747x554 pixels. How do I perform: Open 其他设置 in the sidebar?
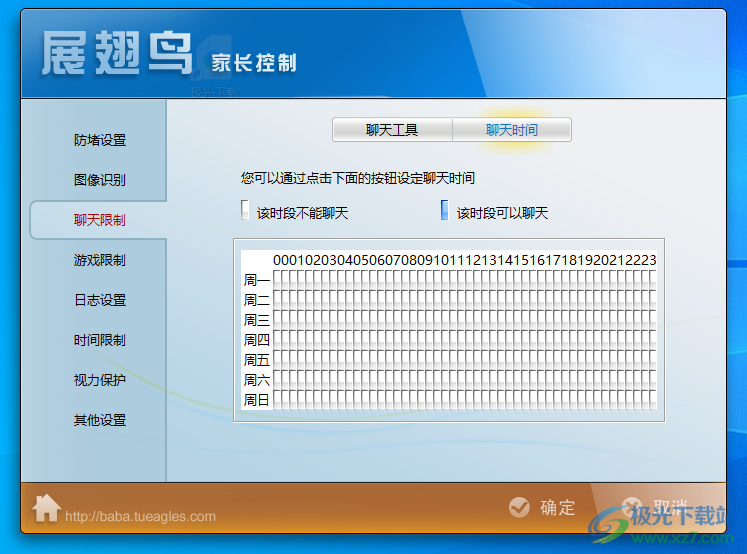point(99,420)
